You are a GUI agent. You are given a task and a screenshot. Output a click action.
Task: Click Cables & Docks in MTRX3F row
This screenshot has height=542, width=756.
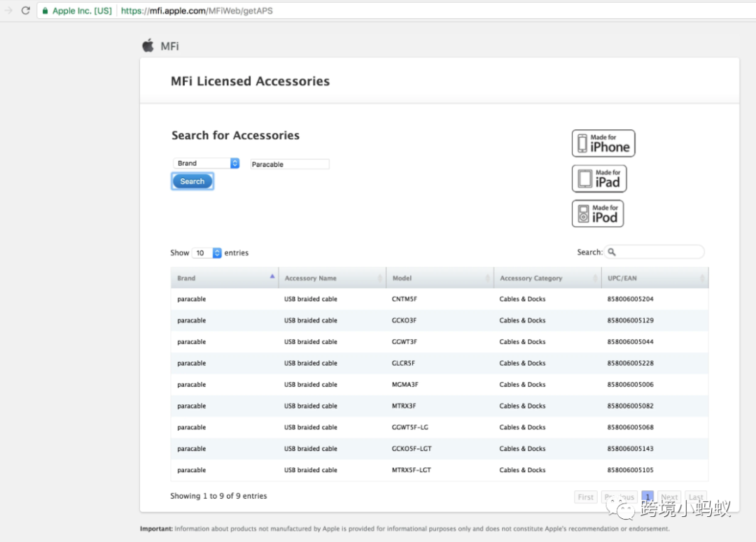click(522, 406)
